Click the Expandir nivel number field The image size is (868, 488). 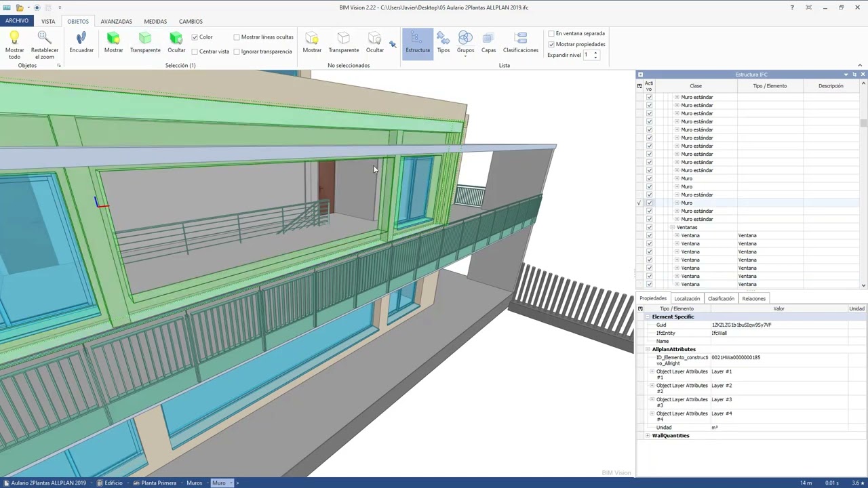(587, 55)
